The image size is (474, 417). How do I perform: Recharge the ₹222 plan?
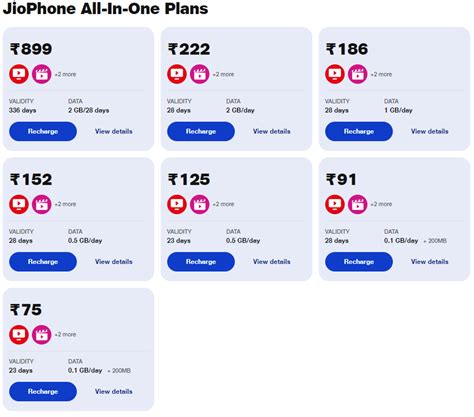[x=201, y=131]
